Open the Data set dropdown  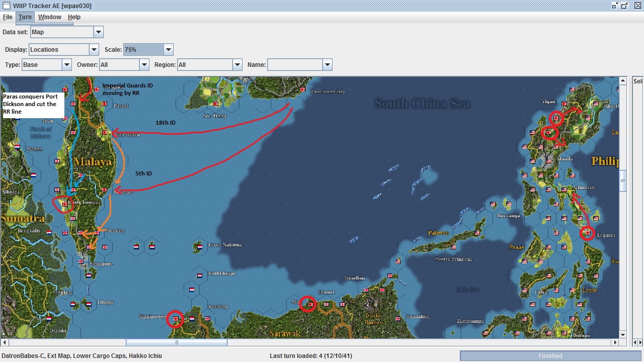[x=99, y=32]
